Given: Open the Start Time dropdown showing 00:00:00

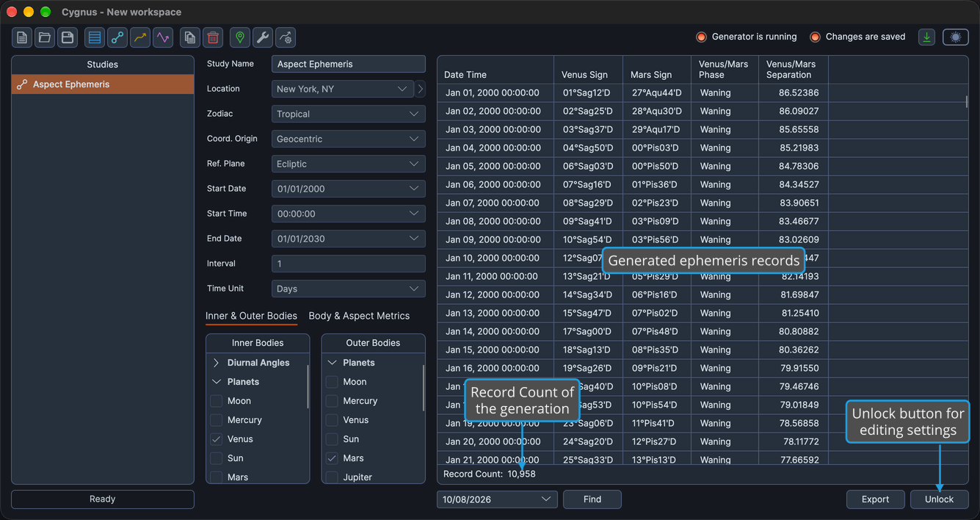Looking at the screenshot, I should (x=349, y=214).
